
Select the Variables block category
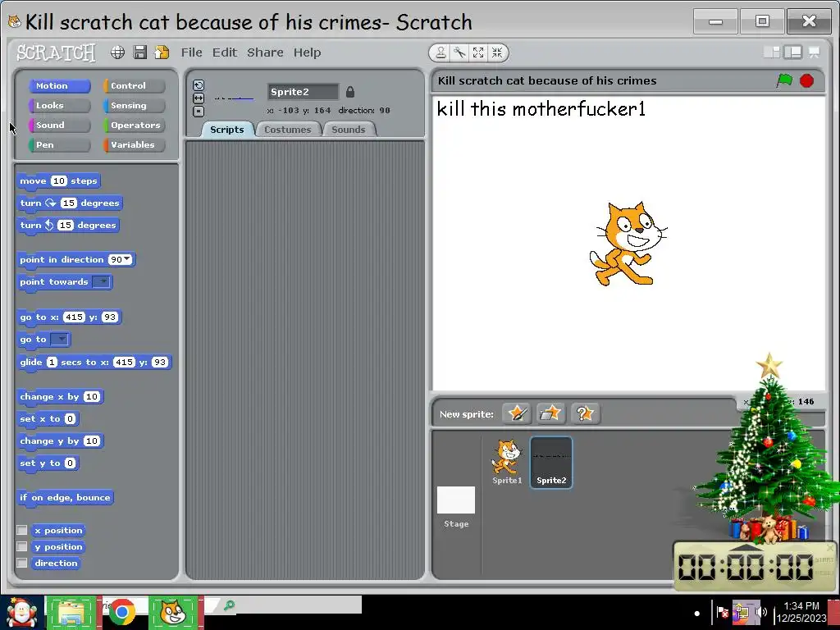134,145
